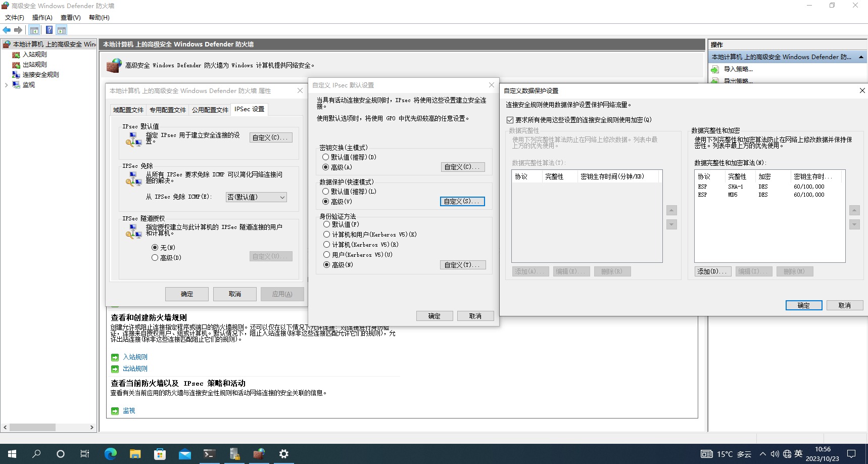Open Settings gear on taskbar
Image resolution: width=868 pixels, height=464 pixels.
(284, 454)
